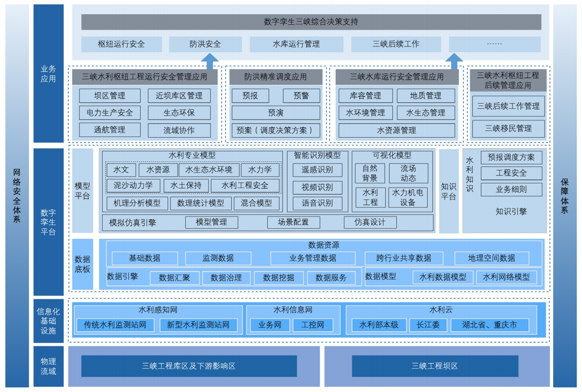
Task: Click the 跨行业共享数据 box
Action: (x=404, y=258)
